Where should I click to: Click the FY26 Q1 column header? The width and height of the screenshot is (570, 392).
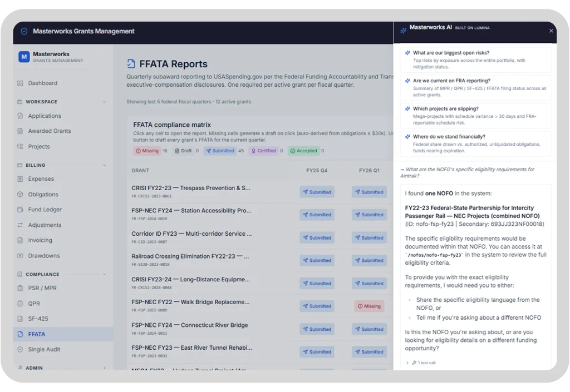coord(369,171)
